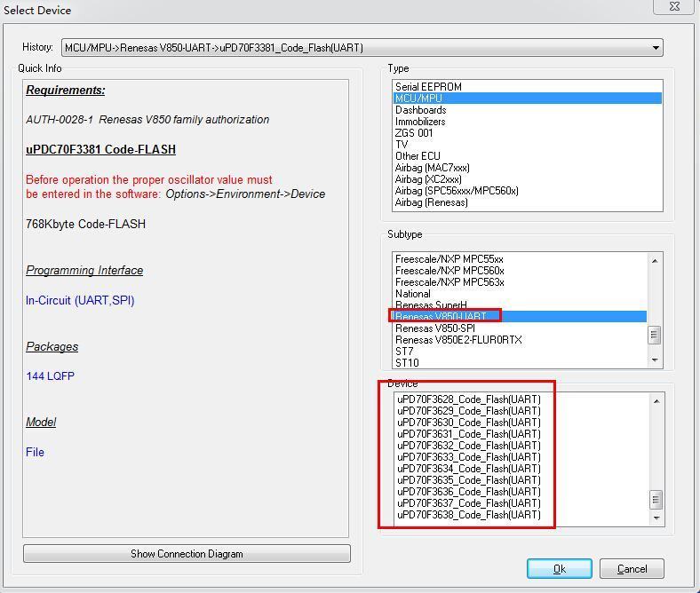Screen dimensions: 700x593
Task: Click the File model text
Action: [x=35, y=452]
